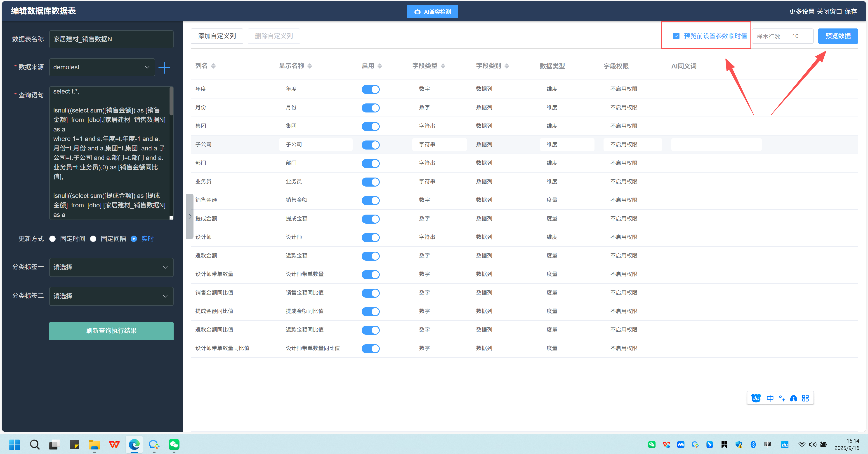
Task: Sort by 字段类型 column sort arrows
Action: 443,66
